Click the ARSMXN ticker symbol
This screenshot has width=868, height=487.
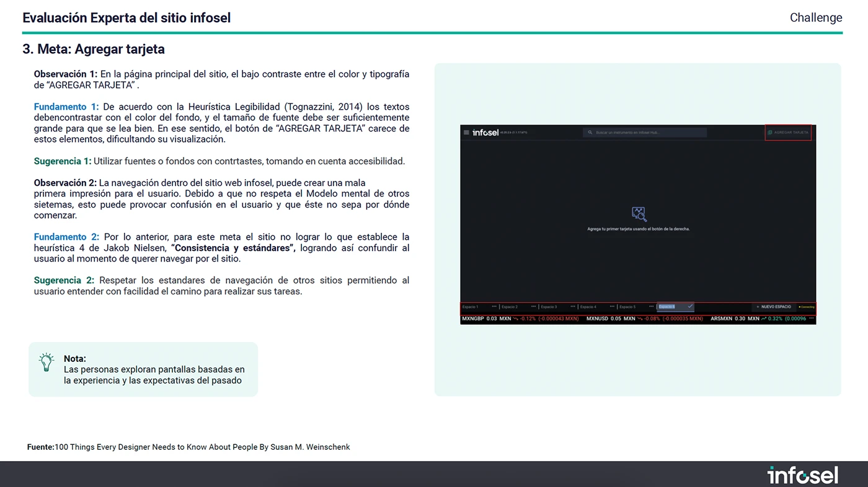(722, 318)
